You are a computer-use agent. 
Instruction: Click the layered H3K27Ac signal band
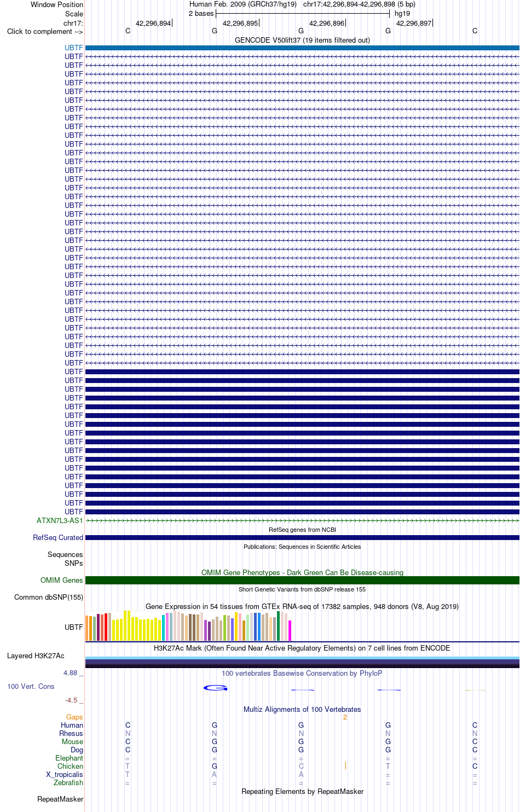[302, 662]
